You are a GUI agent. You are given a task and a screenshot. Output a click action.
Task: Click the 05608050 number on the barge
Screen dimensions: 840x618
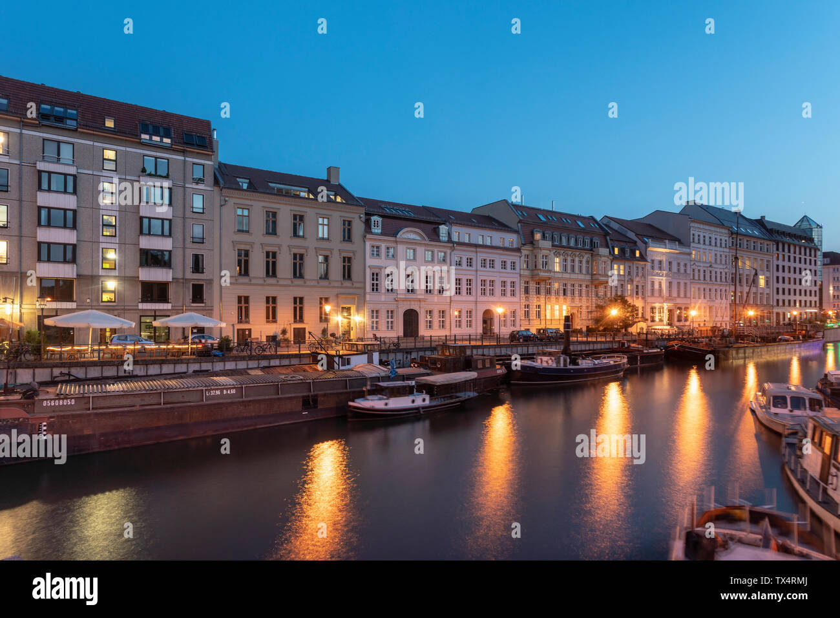coord(59,402)
